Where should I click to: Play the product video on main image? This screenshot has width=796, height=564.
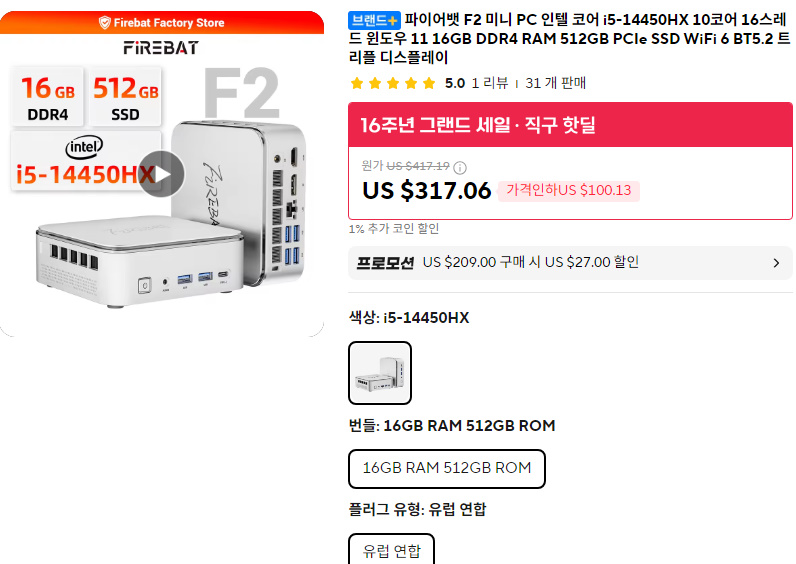point(161,174)
